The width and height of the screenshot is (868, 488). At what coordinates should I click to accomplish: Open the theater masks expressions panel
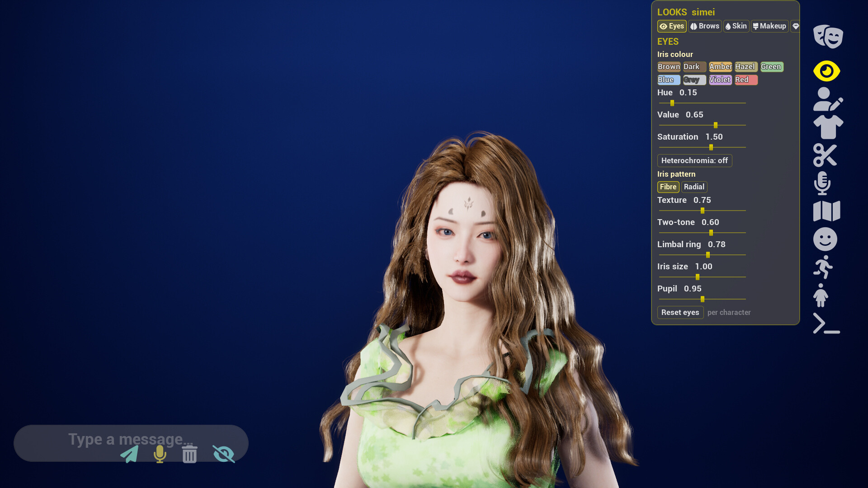pyautogui.click(x=828, y=36)
